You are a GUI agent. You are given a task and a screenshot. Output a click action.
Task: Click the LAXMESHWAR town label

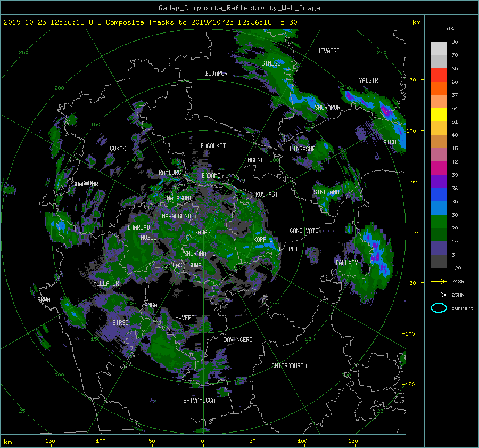pos(188,265)
